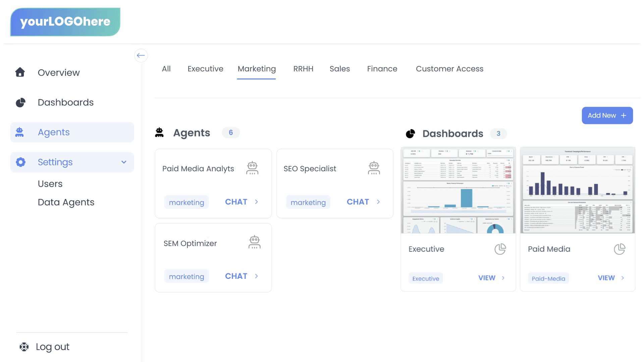Collapse sidebar with the left arrow button
Viewport: 644px width, 362px height.
tap(141, 56)
